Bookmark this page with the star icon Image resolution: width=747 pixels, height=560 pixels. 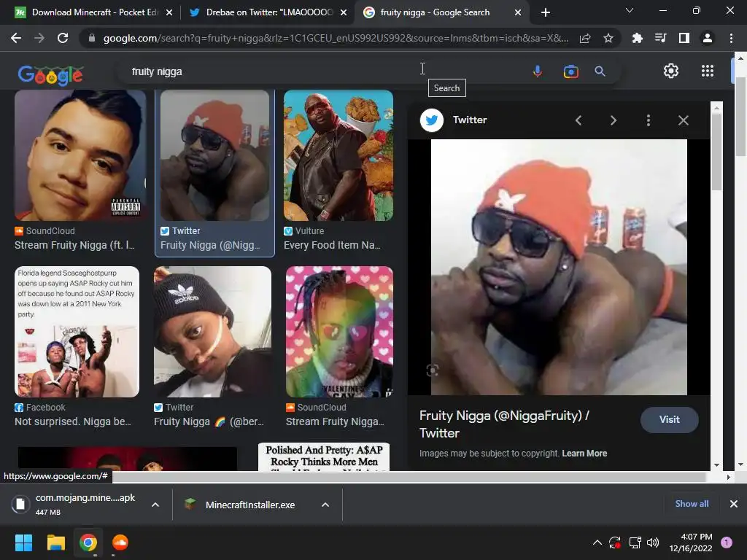click(x=608, y=38)
